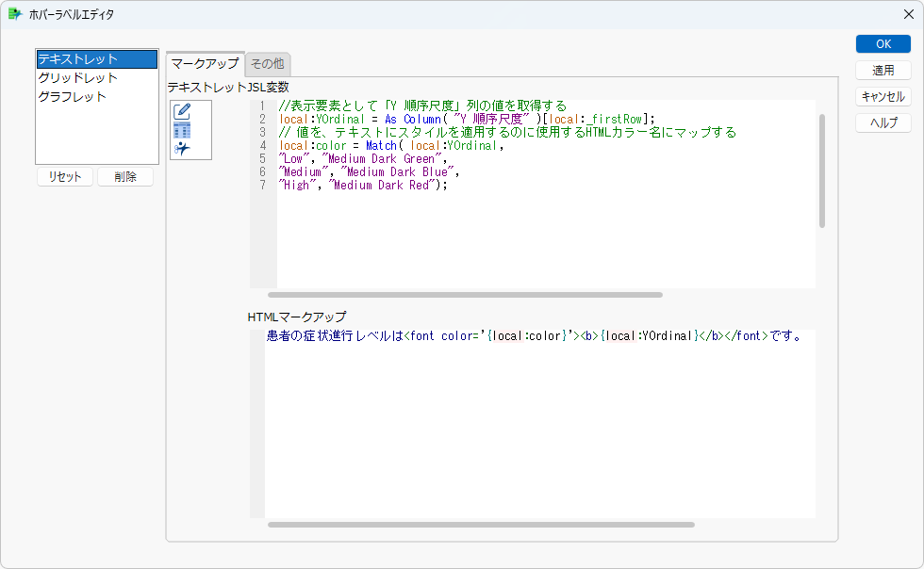
Task: Select グリッドレット in the list
Action: click(96, 78)
